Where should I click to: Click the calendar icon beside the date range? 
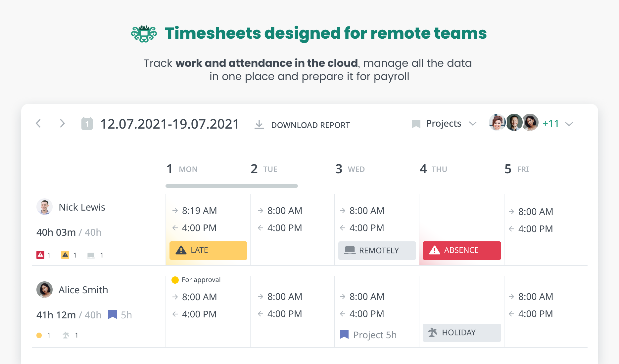[87, 124]
